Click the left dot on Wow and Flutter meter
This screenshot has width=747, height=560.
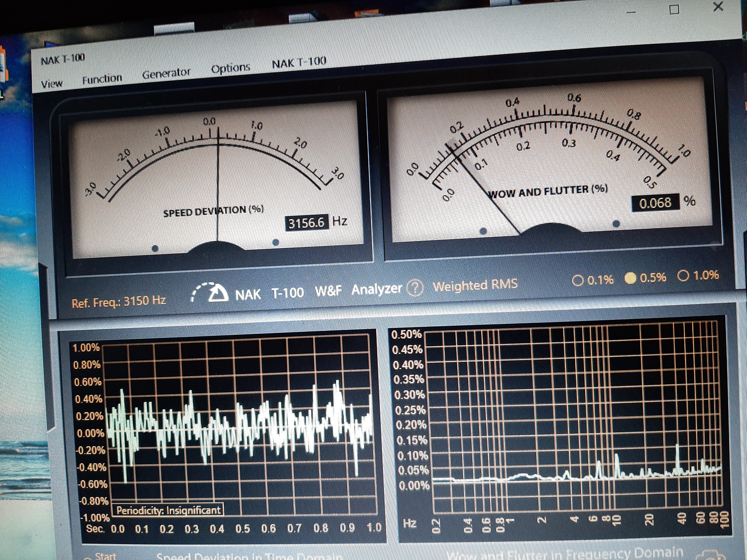[483, 231]
